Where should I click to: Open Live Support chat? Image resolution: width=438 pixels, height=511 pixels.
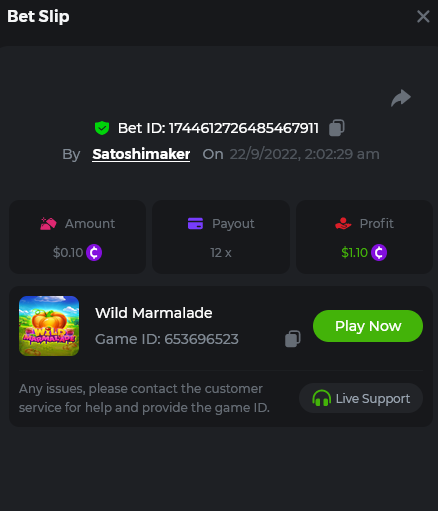361,398
